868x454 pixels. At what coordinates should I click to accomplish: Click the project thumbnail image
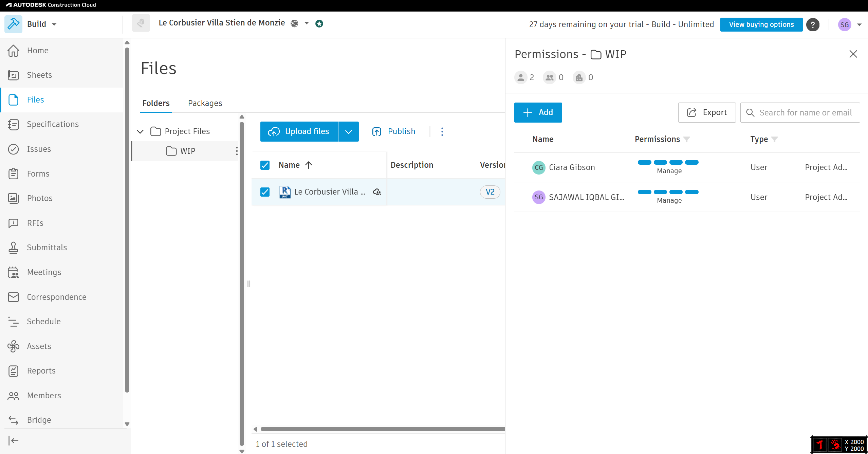141,23
